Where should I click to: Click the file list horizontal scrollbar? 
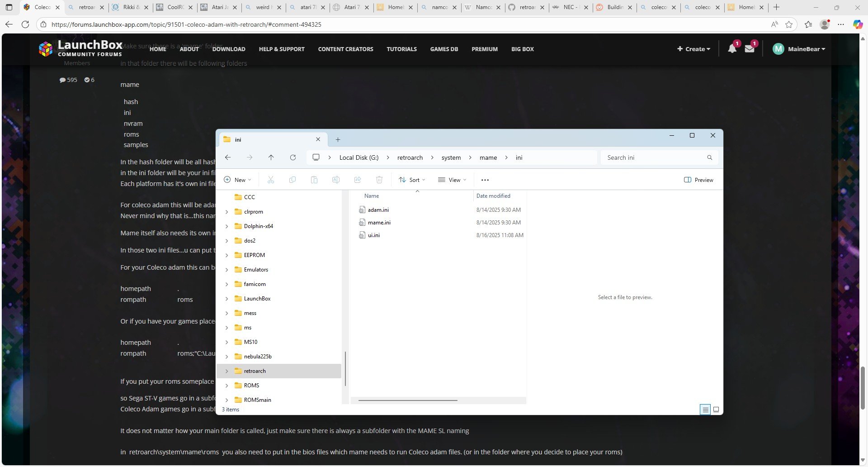pyautogui.click(x=408, y=400)
